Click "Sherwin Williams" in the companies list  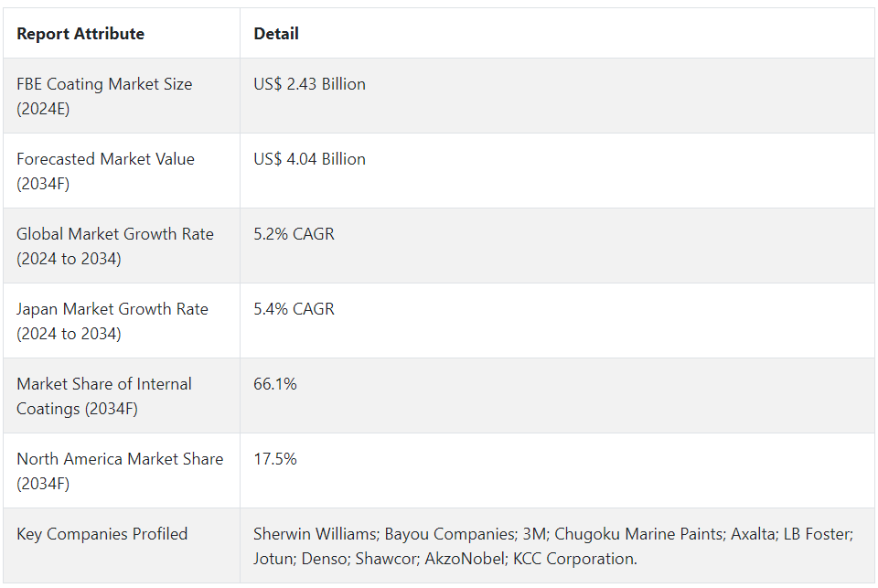click(313, 534)
